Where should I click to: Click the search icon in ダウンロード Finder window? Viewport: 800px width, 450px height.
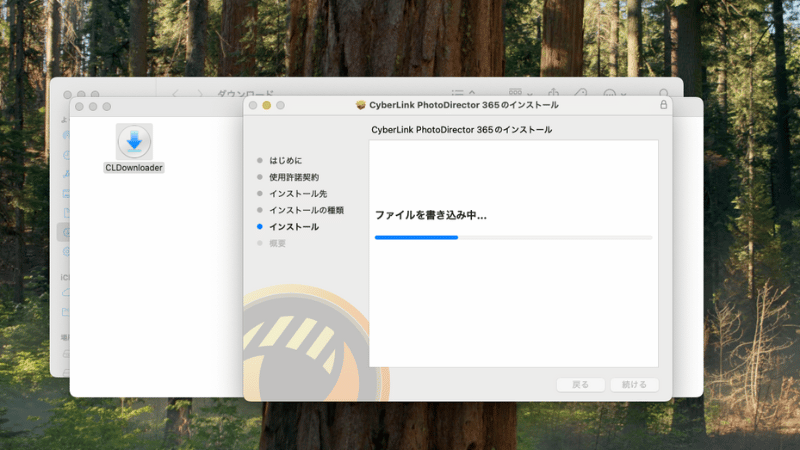tap(664, 93)
